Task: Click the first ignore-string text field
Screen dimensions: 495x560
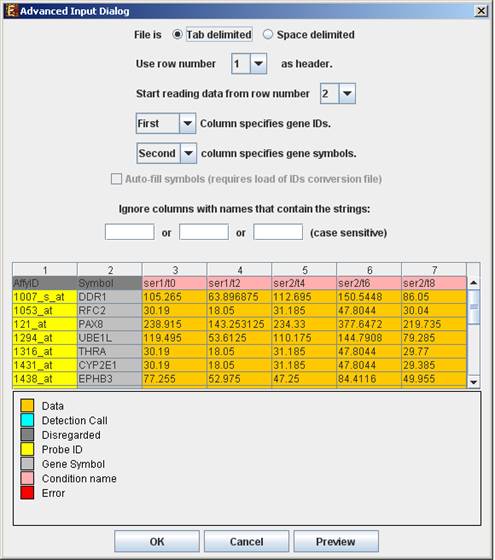Action: (130, 232)
